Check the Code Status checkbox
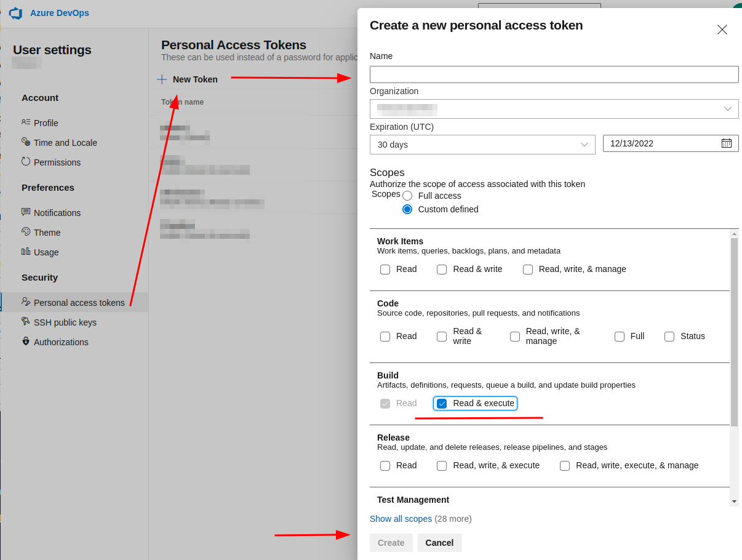742x560 pixels. (x=669, y=337)
